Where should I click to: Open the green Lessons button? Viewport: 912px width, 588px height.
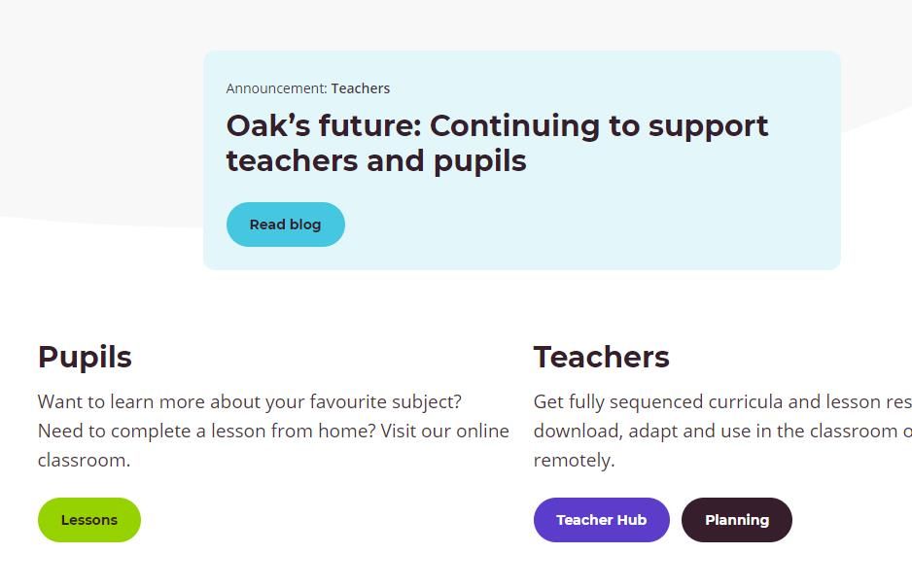click(89, 520)
